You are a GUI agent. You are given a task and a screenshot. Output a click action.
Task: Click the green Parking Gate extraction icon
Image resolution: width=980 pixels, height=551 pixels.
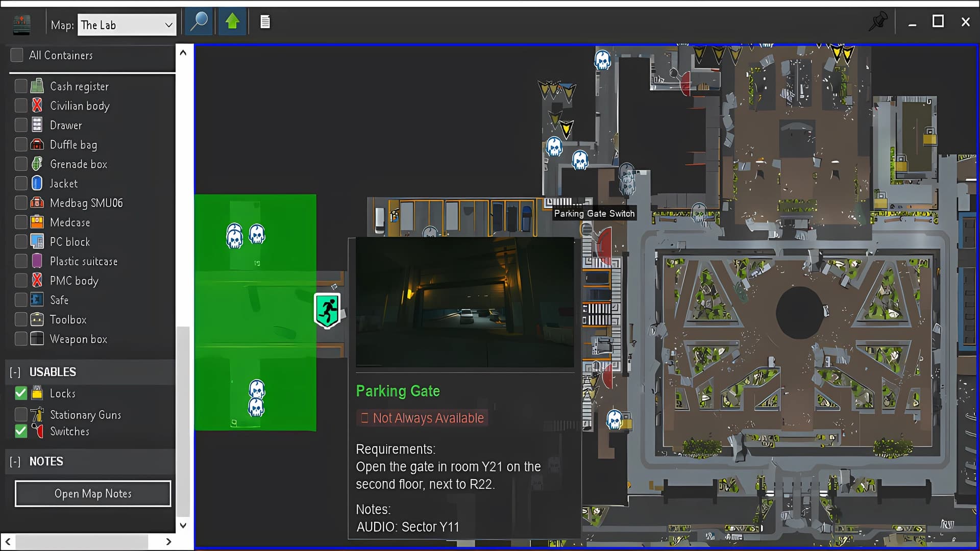pos(327,310)
